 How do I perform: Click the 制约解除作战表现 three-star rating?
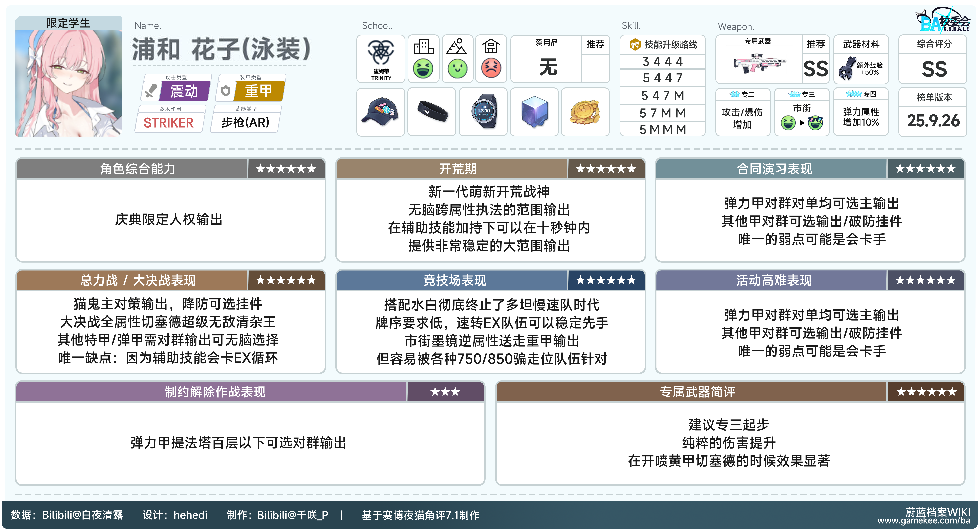(x=445, y=392)
